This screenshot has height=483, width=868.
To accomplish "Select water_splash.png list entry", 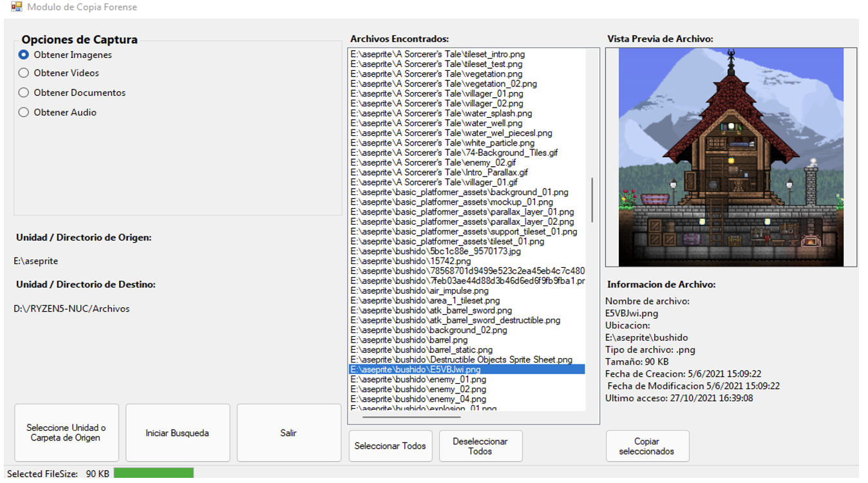I will (x=467, y=113).
